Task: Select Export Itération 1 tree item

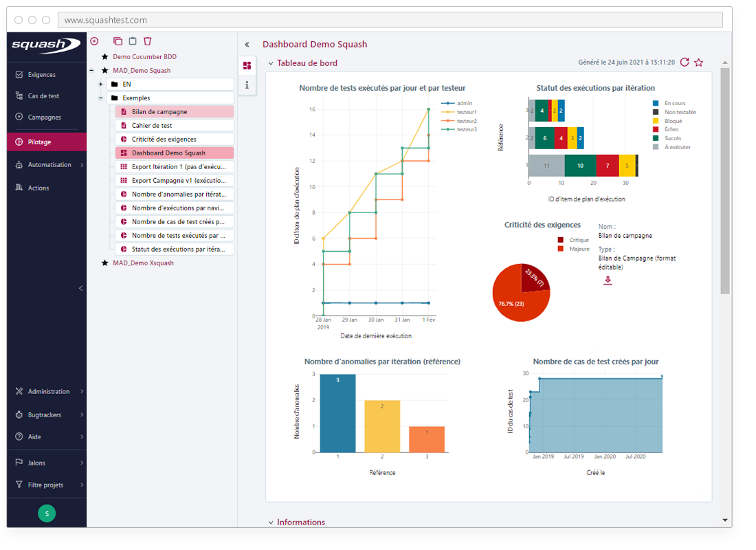Action: 175,167
